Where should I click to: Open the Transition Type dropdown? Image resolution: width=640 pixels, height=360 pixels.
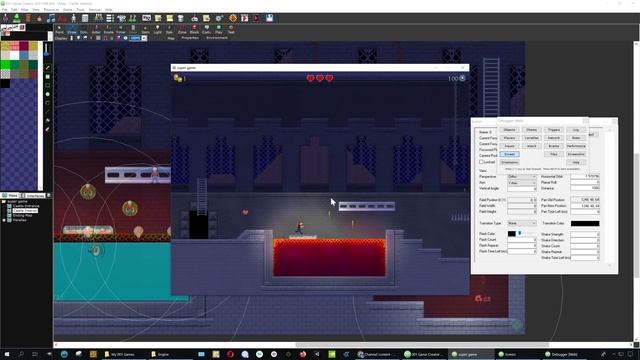(x=522, y=223)
